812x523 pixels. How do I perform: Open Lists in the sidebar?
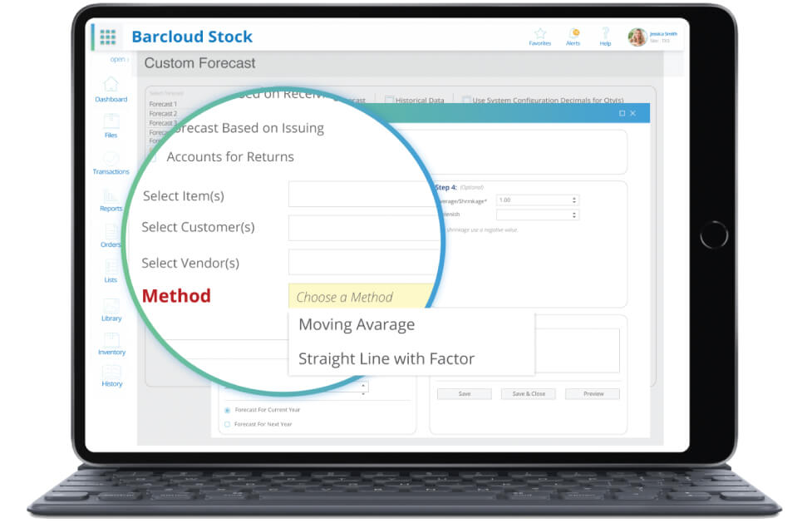(x=111, y=271)
